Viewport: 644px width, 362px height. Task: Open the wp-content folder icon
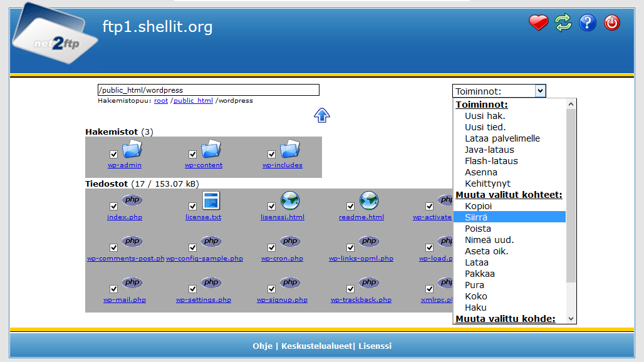(210, 148)
